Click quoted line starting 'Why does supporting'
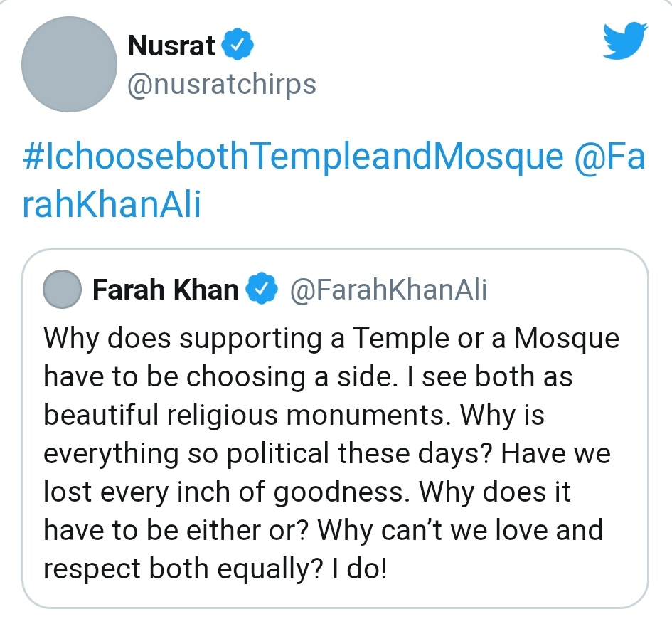The image size is (672, 624). (x=331, y=339)
